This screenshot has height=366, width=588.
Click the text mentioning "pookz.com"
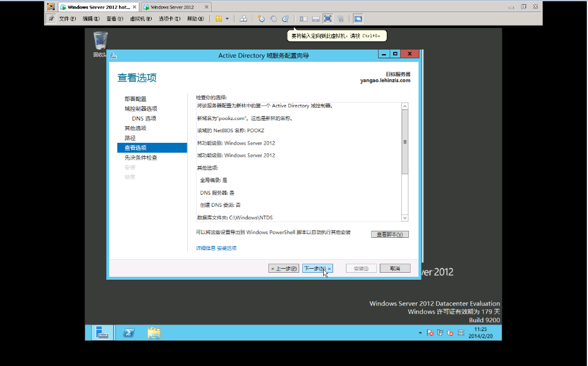point(245,118)
